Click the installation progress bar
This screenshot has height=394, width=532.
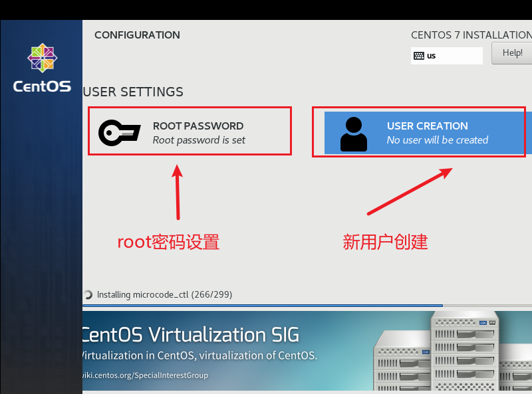307,306
